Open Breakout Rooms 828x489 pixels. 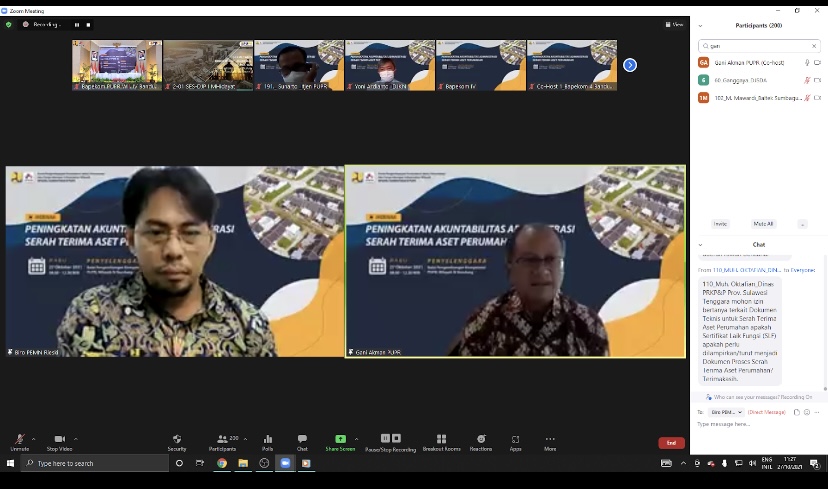click(441, 442)
